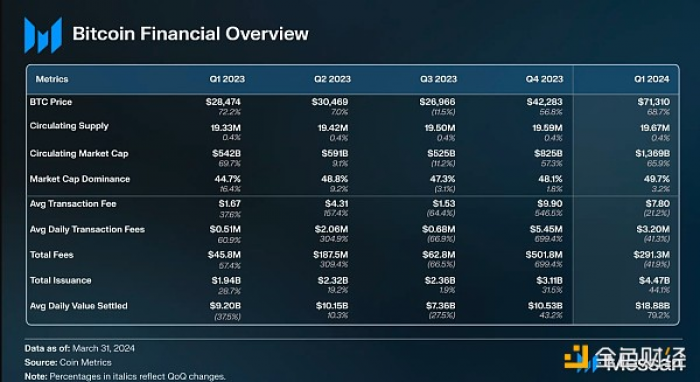700x382 pixels.
Task: Click the Metrics header cell
Action: click(52, 79)
